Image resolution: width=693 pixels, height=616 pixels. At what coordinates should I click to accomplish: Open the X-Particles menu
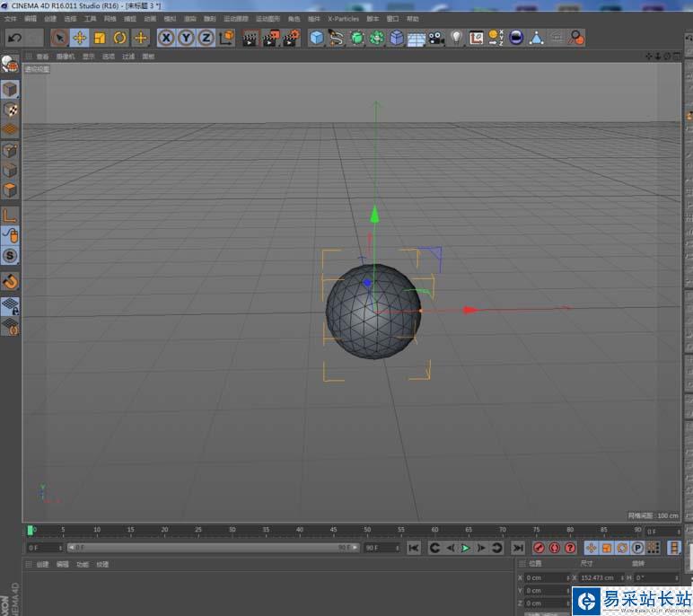344,19
